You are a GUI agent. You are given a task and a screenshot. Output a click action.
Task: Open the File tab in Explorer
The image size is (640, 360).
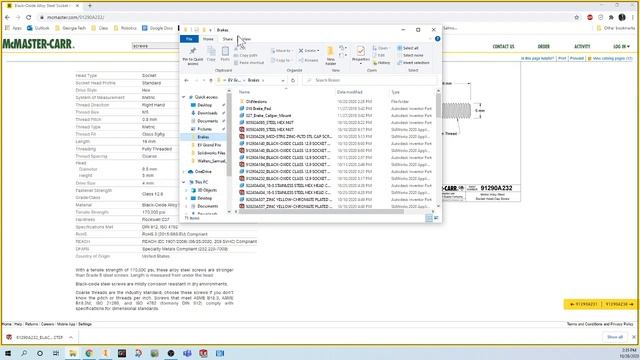coord(189,39)
